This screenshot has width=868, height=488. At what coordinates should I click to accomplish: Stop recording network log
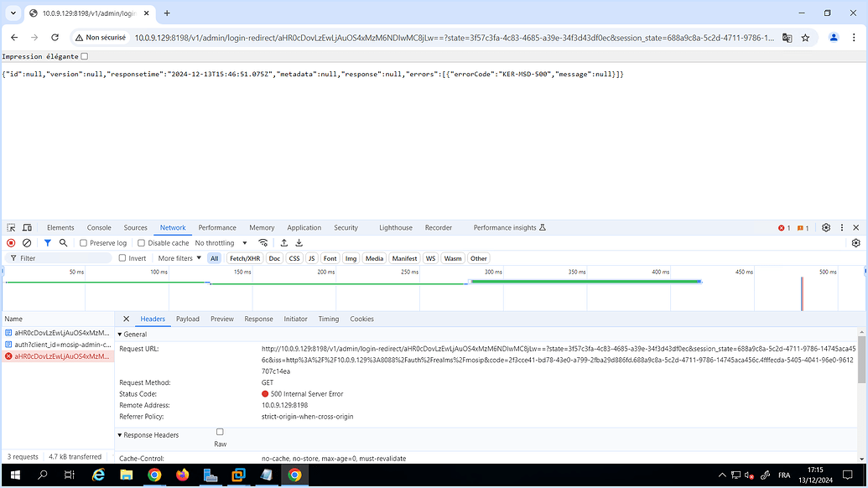pos(9,242)
